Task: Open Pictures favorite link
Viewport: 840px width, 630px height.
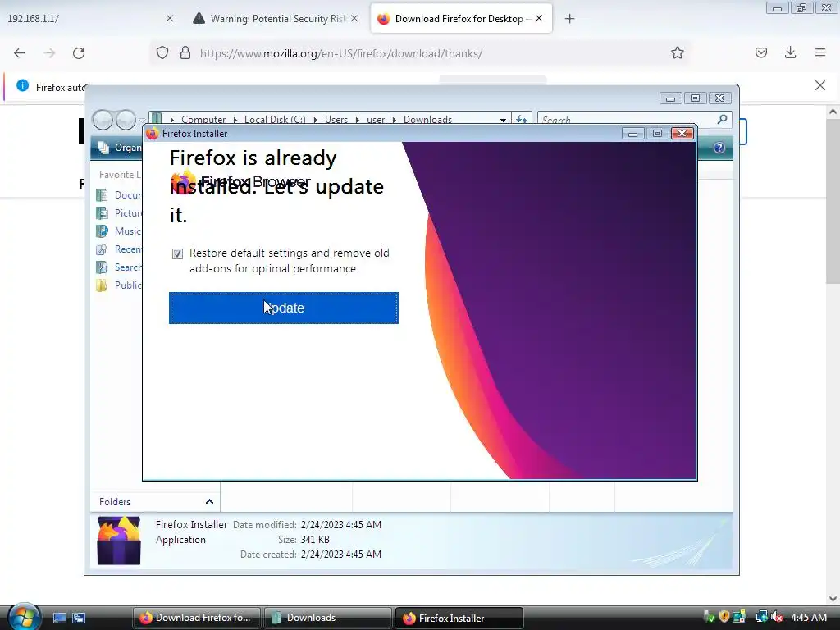Action: point(120,213)
